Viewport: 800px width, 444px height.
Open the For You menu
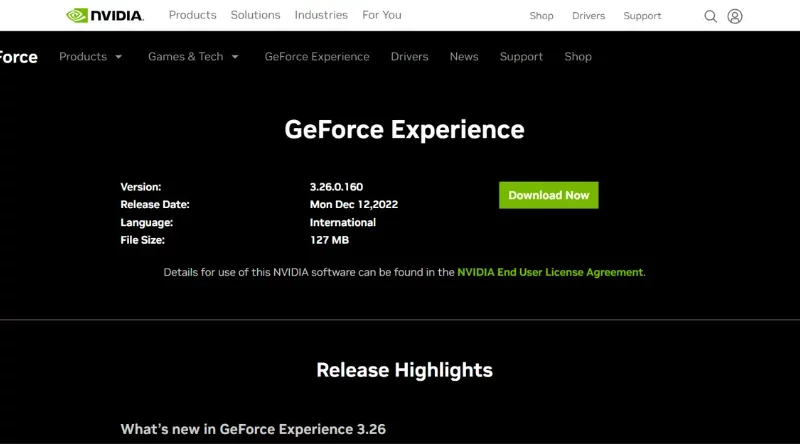(382, 15)
